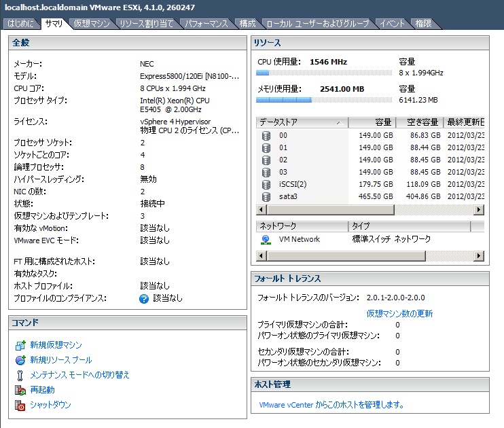Click the Express5800/120Ei model value
Viewport: 504px width, 428px height.
tap(190, 76)
